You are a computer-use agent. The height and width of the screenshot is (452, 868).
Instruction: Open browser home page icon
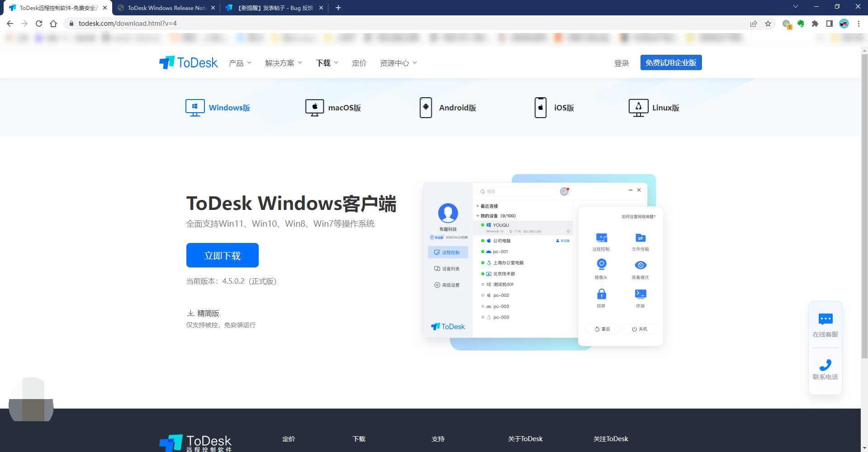click(53, 24)
